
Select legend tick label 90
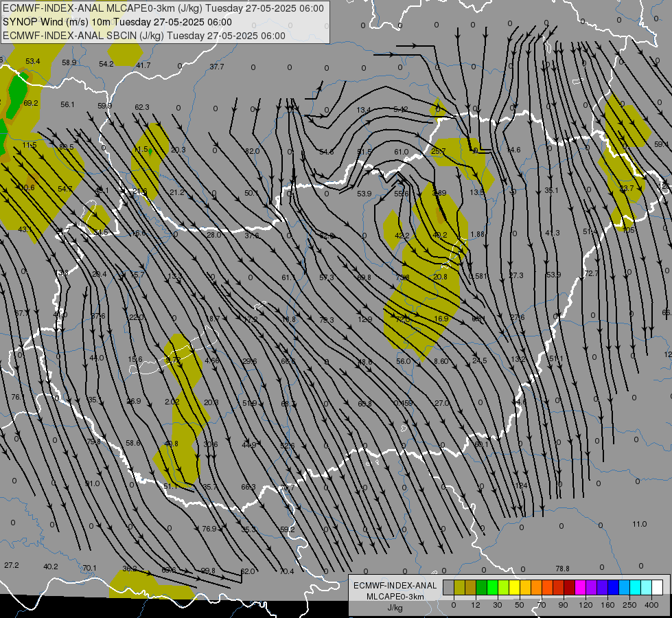click(x=563, y=605)
